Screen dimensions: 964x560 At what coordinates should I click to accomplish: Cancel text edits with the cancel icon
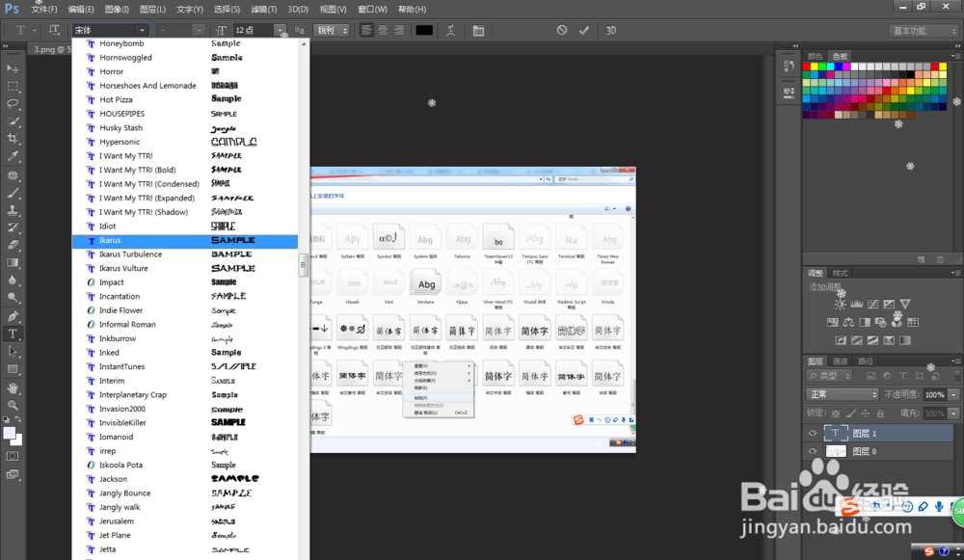[562, 30]
